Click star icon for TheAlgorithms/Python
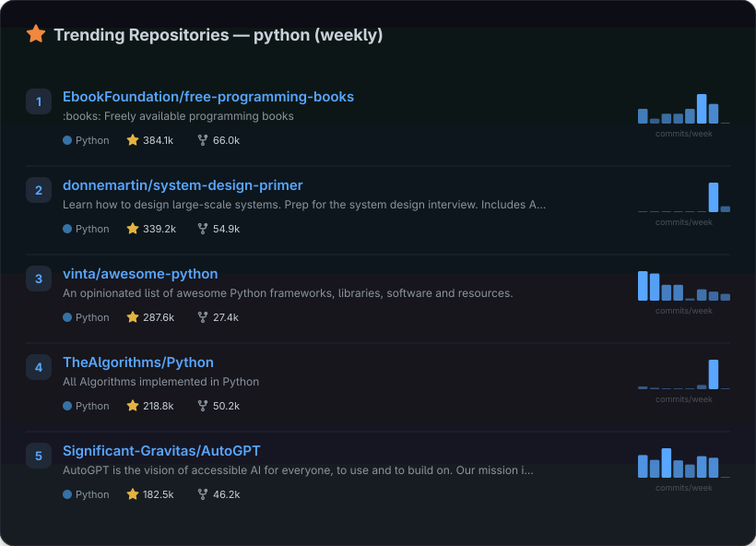Viewport: 756px width, 546px height. pos(133,406)
